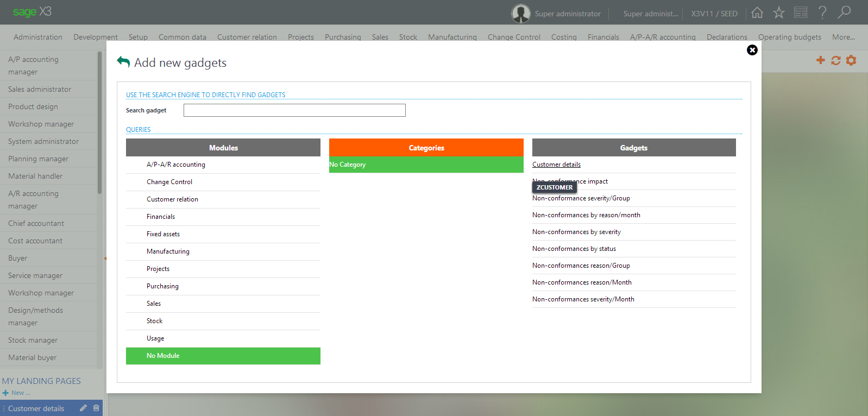Click the left sidebar scrollbar
This screenshot has height=416, width=868.
(99, 123)
